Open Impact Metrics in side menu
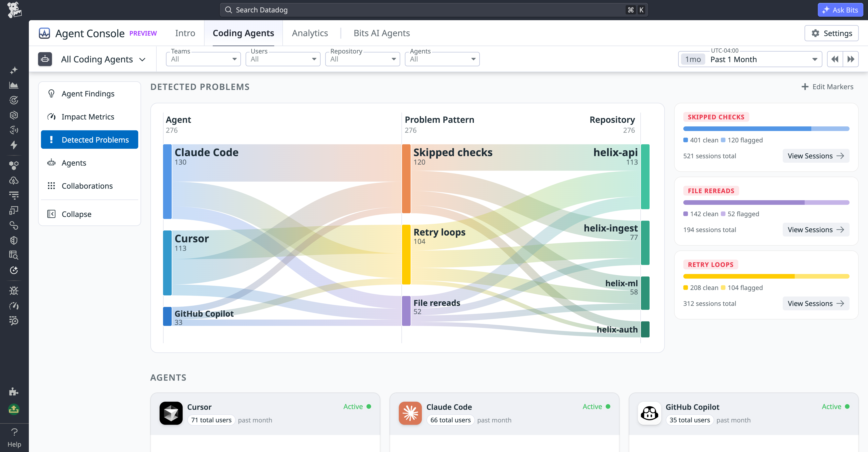Screen dimensions: 868x452 (x=90, y=116)
